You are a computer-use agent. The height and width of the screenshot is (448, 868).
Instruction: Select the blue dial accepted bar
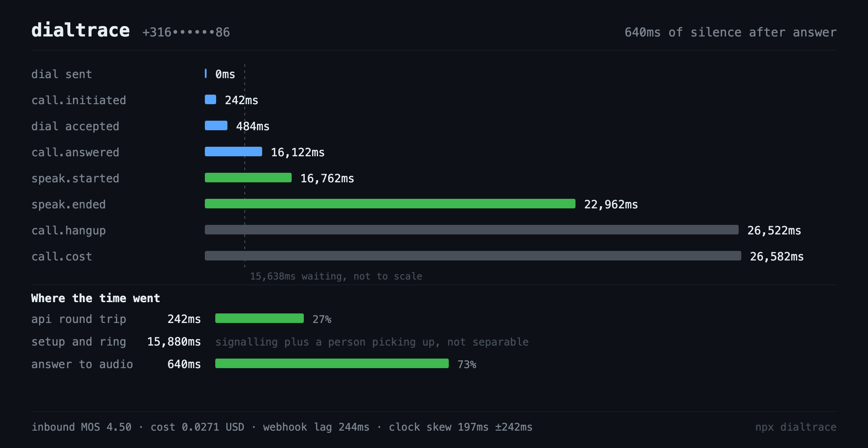click(x=216, y=125)
